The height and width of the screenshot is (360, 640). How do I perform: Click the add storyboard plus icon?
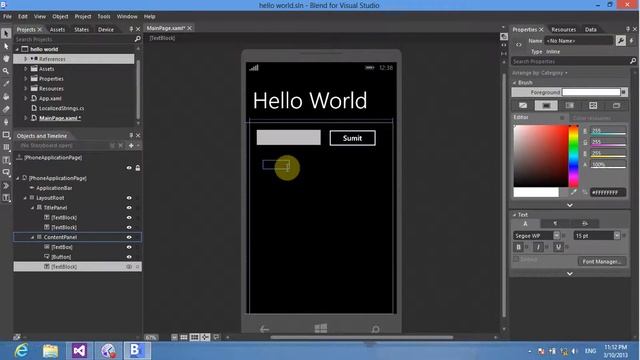click(x=131, y=145)
